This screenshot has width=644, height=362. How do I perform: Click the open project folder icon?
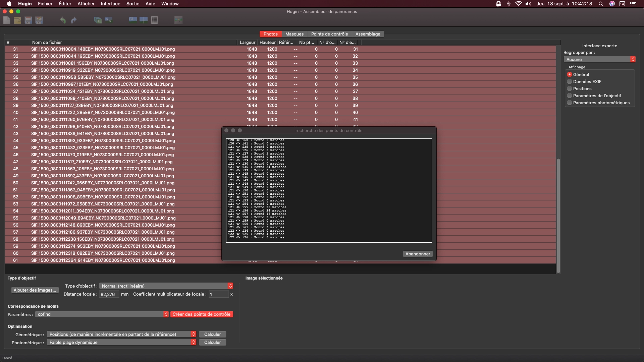pyautogui.click(x=17, y=20)
